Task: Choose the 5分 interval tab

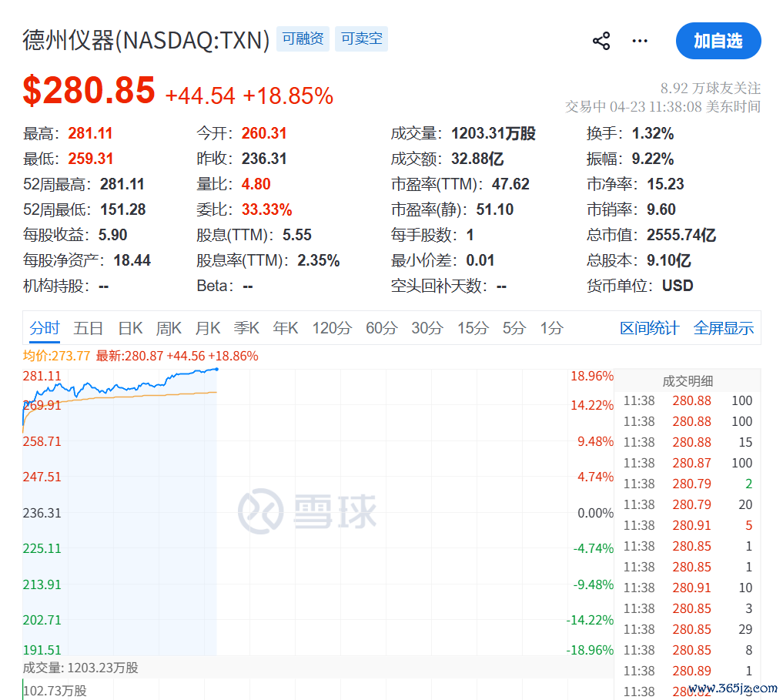Action: (x=514, y=328)
